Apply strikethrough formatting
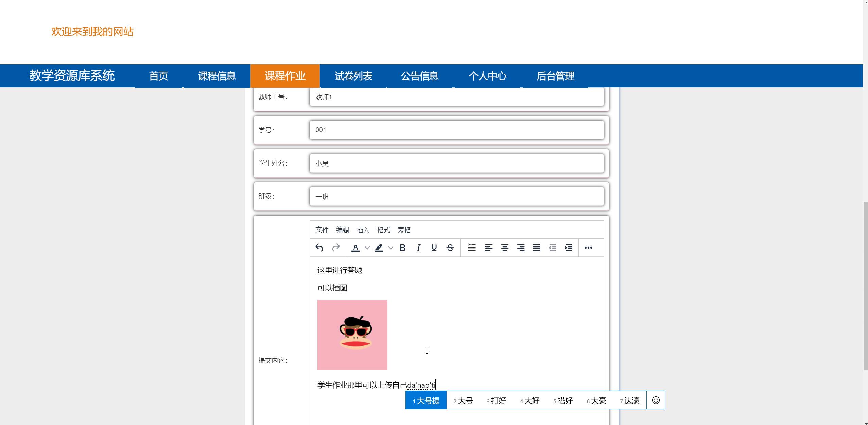 [x=450, y=248]
